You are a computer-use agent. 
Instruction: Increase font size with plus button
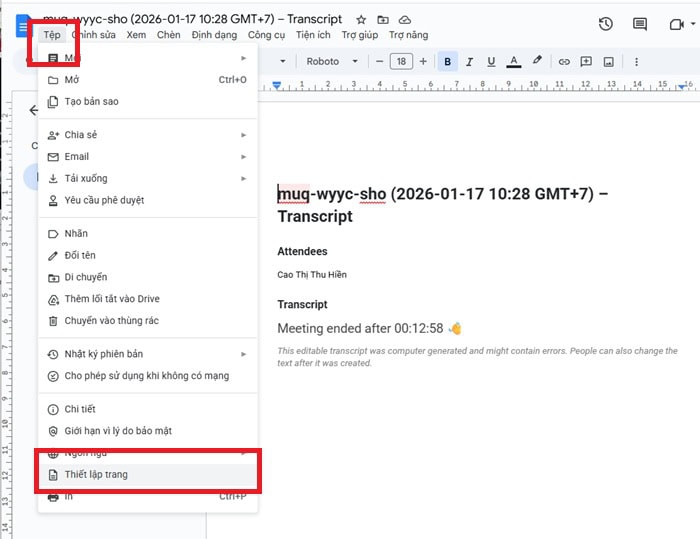(x=423, y=61)
